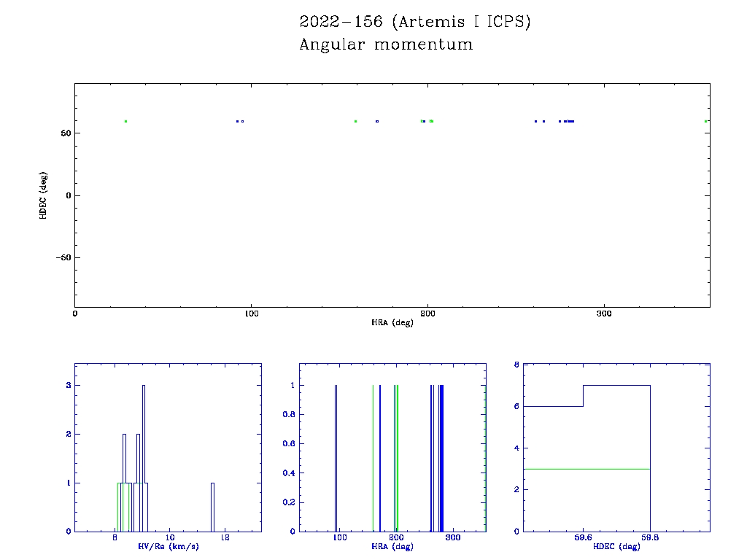Click the "HDEC (deg)" label under the right histogram
This screenshot has height=560, width=747.
[x=616, y=546]
